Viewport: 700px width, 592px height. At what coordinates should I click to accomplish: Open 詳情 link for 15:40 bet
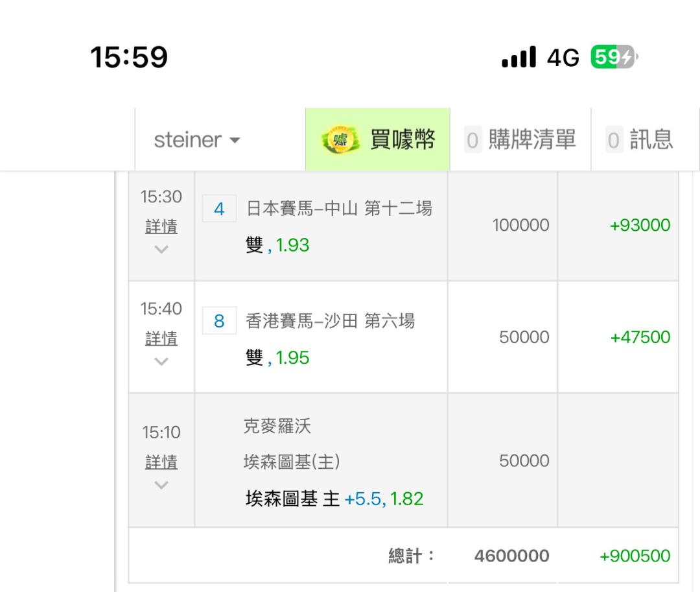pos(161,338)
